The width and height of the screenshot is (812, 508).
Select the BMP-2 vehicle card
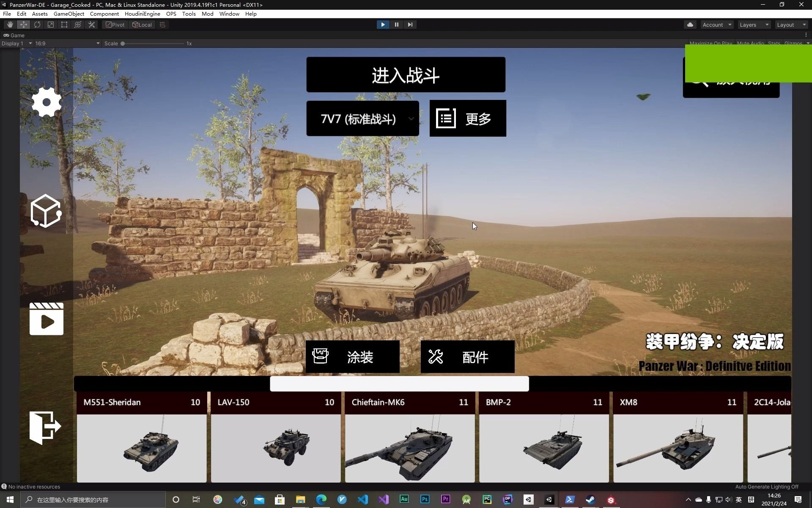pyautogui.click(x=544, y=437)
